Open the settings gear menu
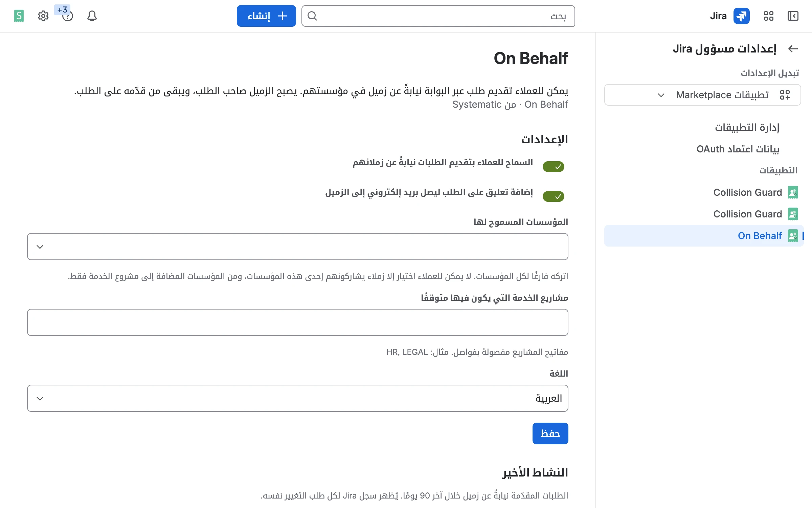 (x=43, y=16)
